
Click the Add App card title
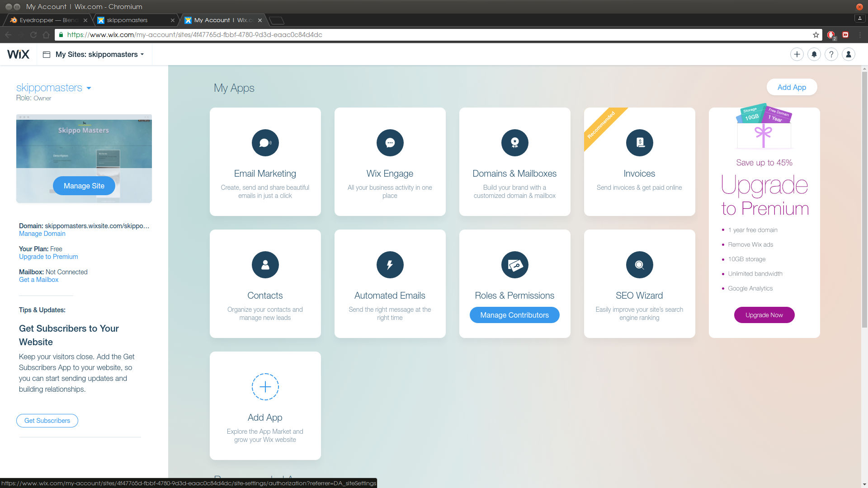(x=265, y=418)
